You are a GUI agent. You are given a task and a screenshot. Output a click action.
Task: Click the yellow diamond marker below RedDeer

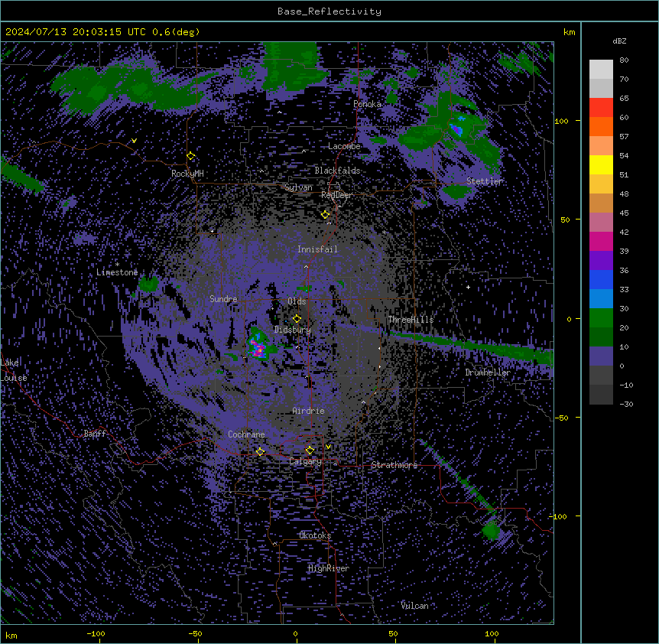pos(325,215)
